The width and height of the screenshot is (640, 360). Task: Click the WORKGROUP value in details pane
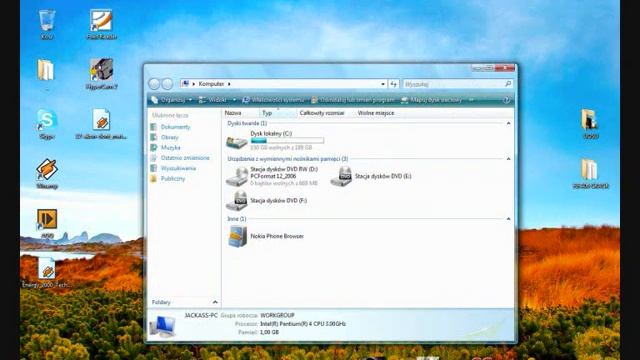pyautogui.click(x=277, y=315)
